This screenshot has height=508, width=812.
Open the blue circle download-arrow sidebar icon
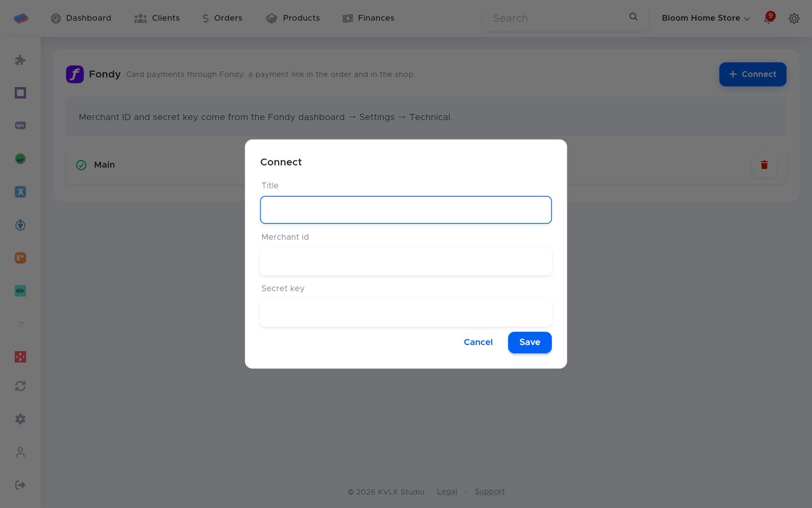point(20,225)
